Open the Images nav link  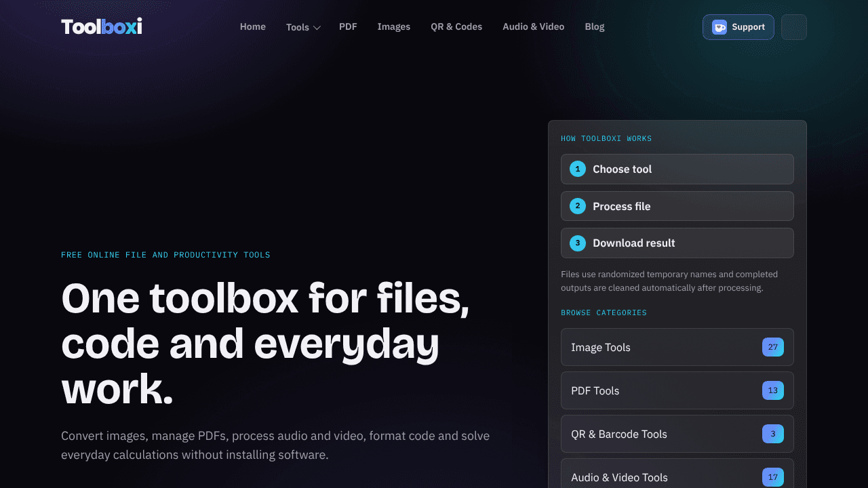coord(394,27)
